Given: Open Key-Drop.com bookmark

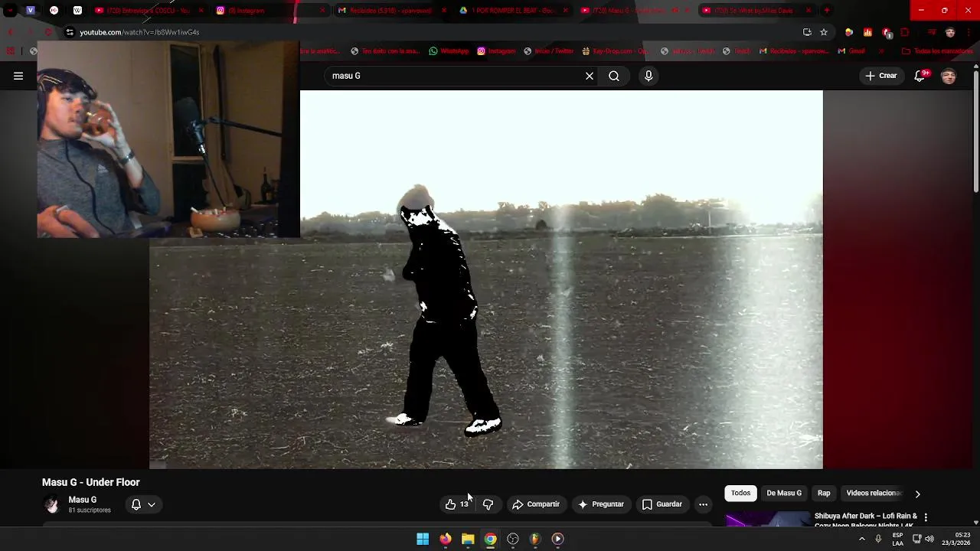Looking at the screenshot, I should click(x=616, y=51).
